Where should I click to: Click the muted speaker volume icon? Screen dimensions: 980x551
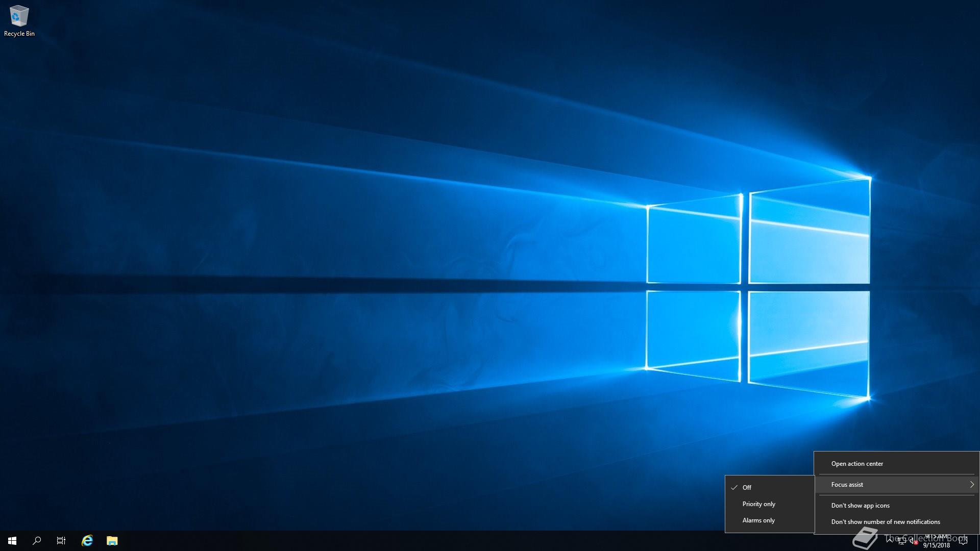[x=914, y=541]
